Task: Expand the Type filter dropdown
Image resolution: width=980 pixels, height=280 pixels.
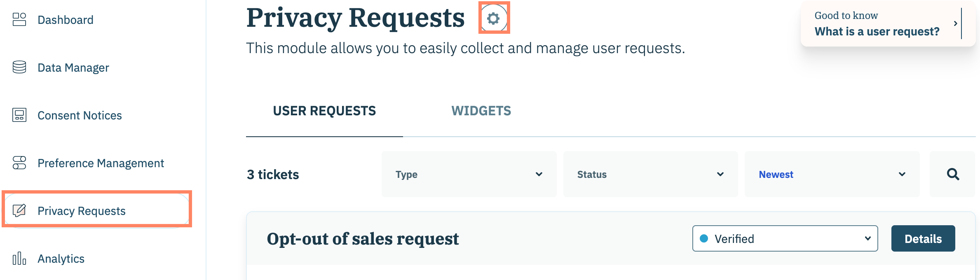Action: pyautogui.click(x=469, y=174)
